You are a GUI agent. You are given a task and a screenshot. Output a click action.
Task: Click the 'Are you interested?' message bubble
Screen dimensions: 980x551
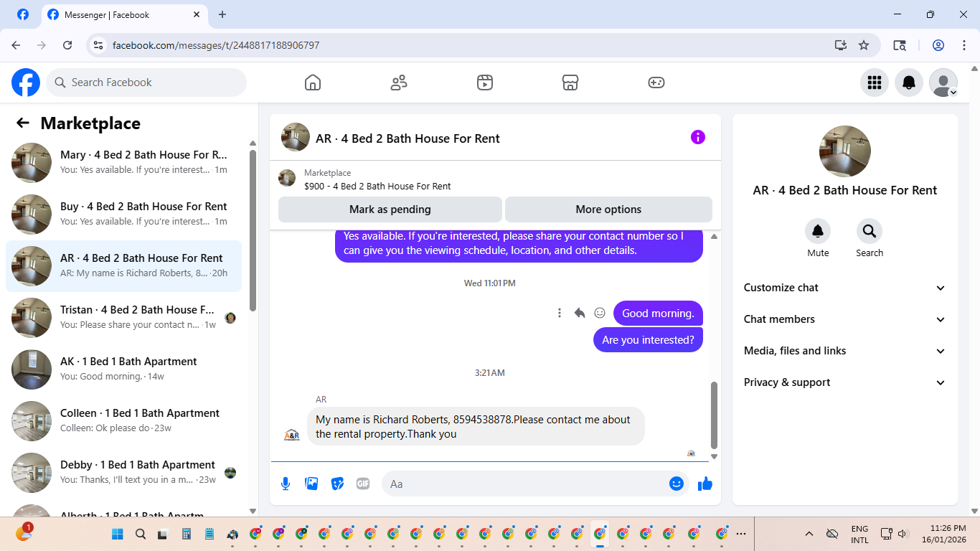(648, 339)
